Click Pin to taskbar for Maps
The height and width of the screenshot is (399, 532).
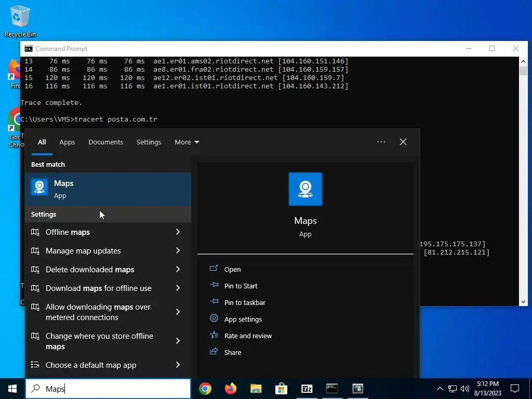[245, 302]
